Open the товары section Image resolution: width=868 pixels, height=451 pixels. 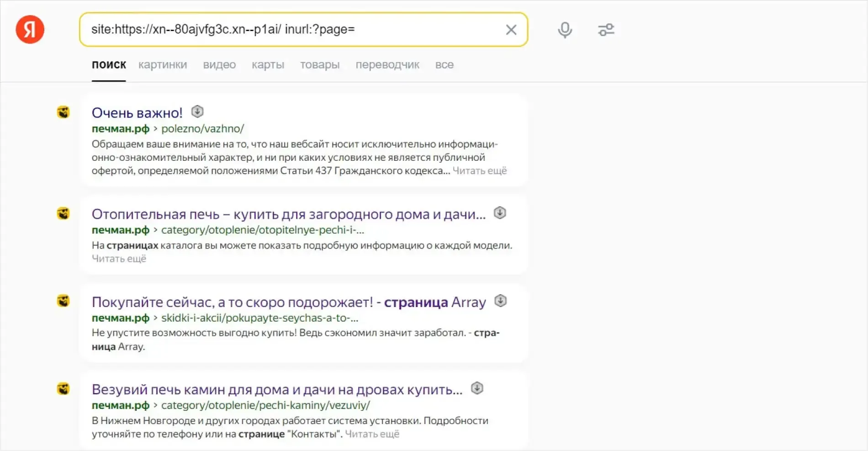click(320, 64)
